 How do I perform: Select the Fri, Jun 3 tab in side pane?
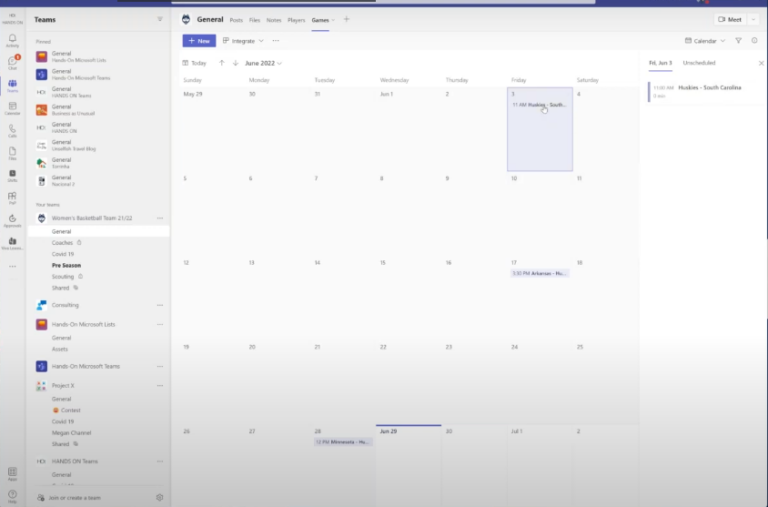click(660, 63)
